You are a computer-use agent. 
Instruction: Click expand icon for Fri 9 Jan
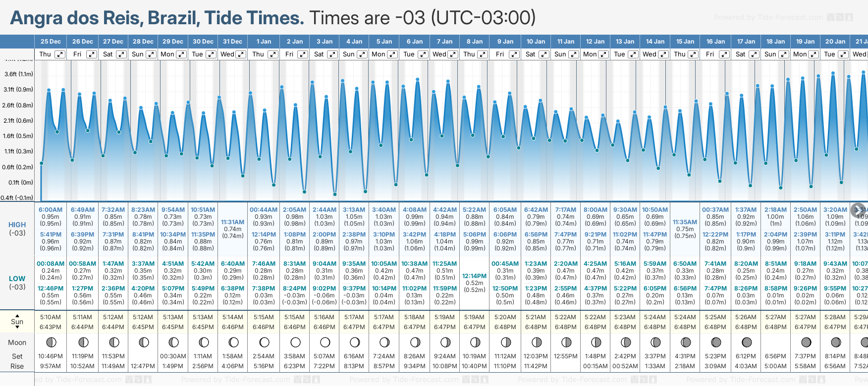pyautogui.click(x=514, y=54)
